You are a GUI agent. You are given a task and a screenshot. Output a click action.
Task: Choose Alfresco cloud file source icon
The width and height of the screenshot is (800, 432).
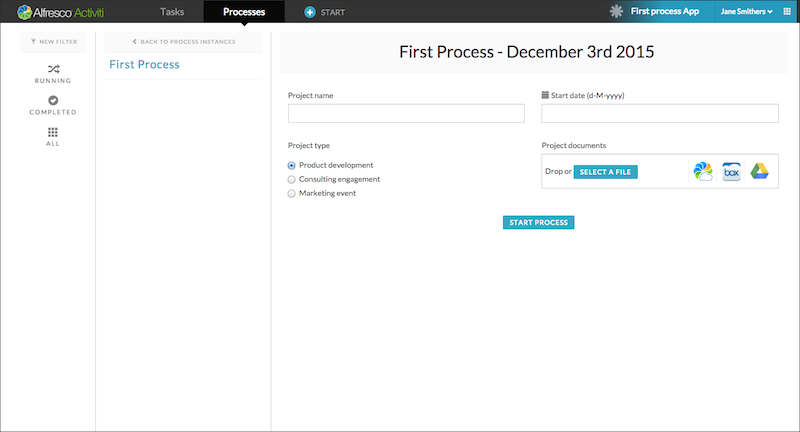click(x=703, y=171)
